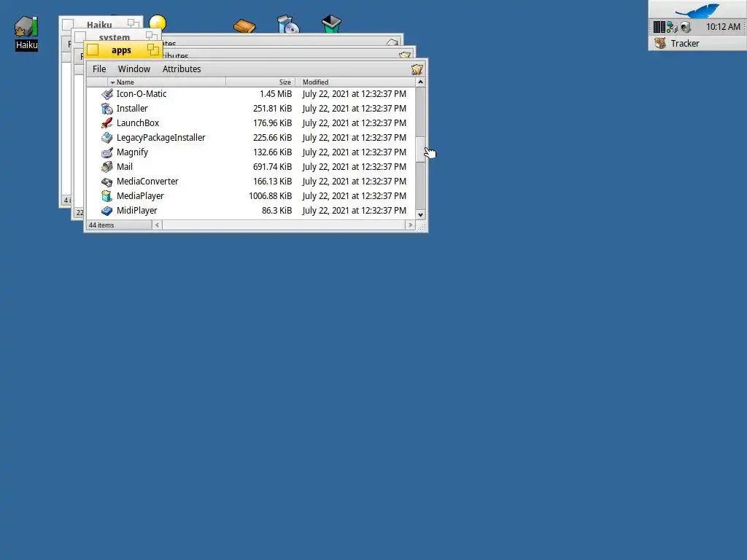
Task: Select the 'Magnify' file name
Action: coord(132,152)
